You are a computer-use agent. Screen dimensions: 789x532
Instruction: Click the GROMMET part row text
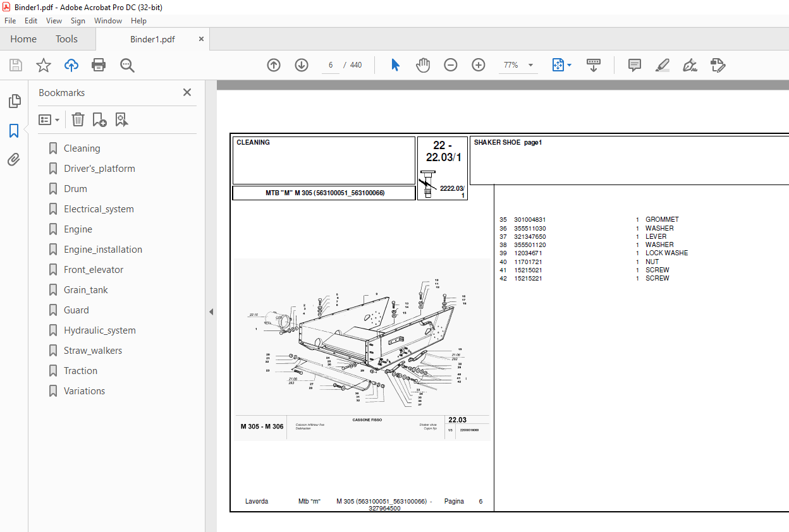pyautogui.click(x=662, y=220)
